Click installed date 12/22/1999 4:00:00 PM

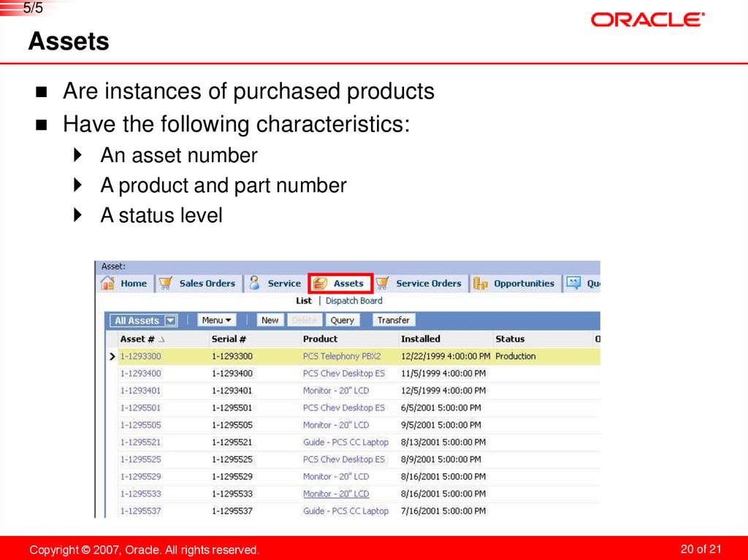(446, 356)
